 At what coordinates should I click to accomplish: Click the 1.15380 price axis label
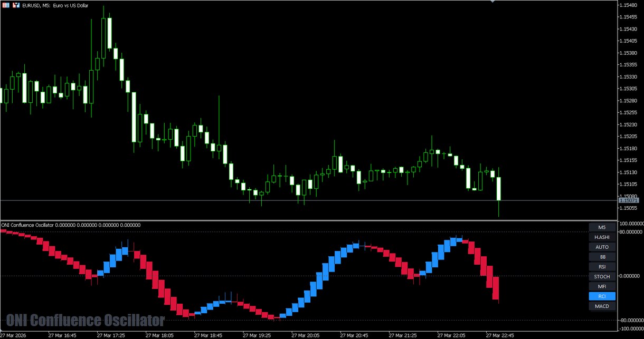[629, 53]
